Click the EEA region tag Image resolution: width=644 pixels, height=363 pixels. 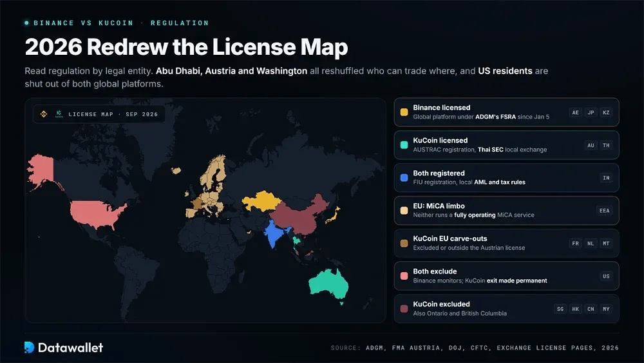pos(605,210)
